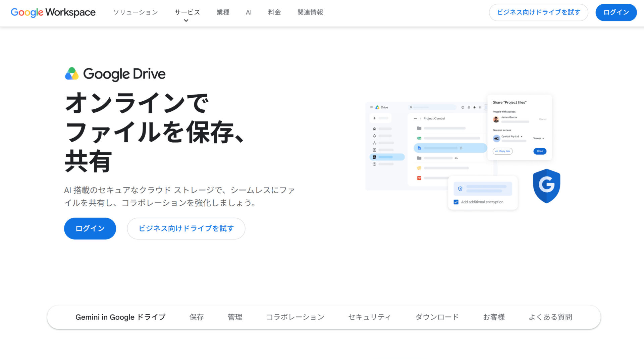Image resolution: width=644 pixels, height=359 pixels.
Task: Select the コラボレーション section tab
Action: (x=295, y=317)
